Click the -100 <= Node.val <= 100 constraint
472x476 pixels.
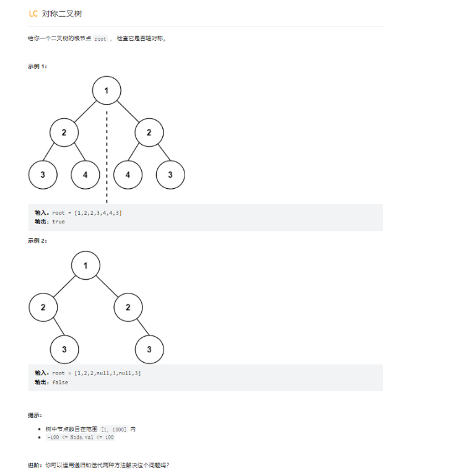(81, 437)
